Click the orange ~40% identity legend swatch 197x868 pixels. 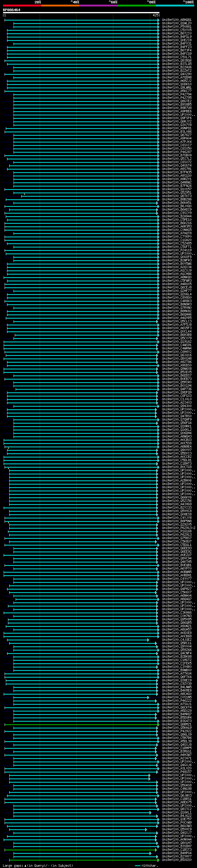(60, 6)
